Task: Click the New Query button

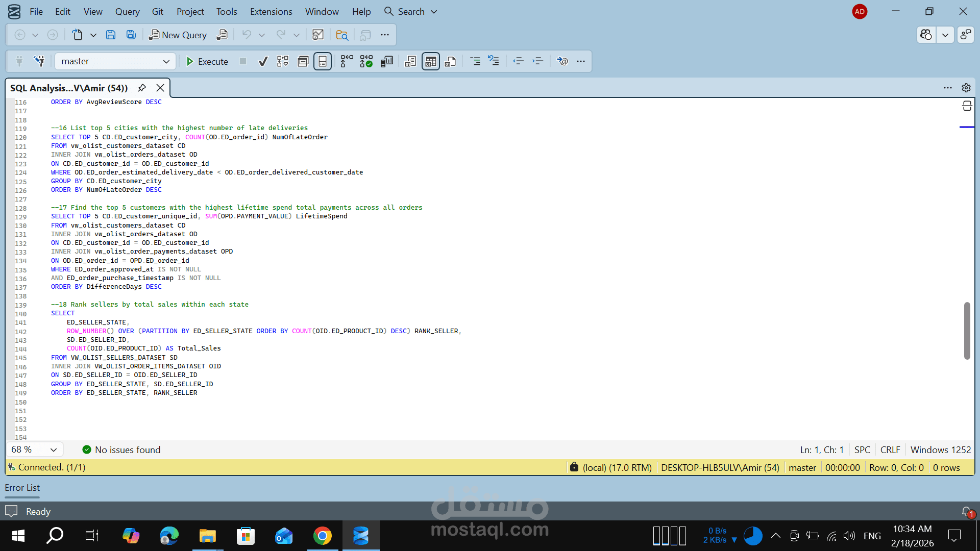Action: 178,35
